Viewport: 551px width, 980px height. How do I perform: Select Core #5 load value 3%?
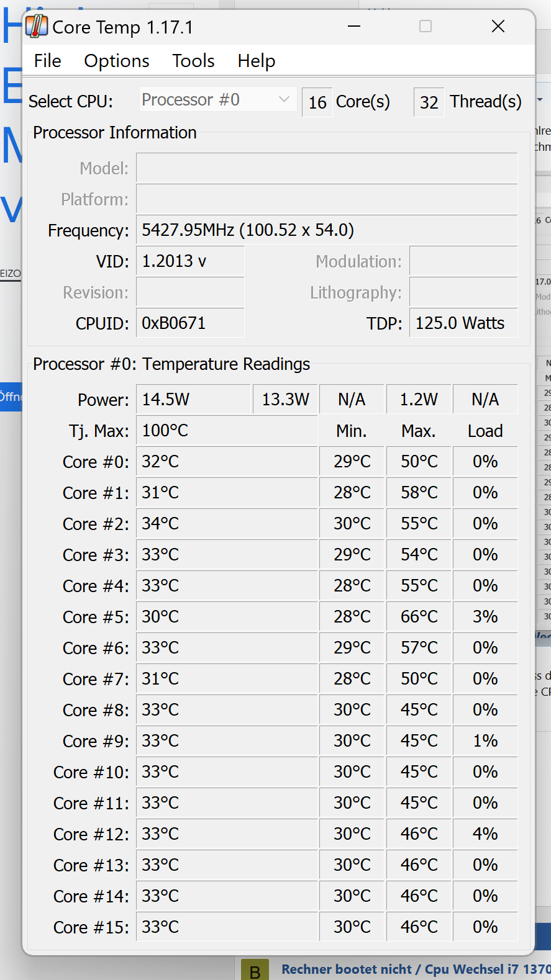(x=485, y=617)
